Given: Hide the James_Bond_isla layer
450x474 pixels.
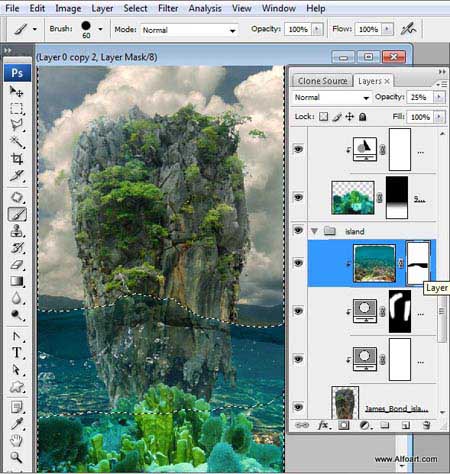Looking at the screenshot, I should [298, 407].
